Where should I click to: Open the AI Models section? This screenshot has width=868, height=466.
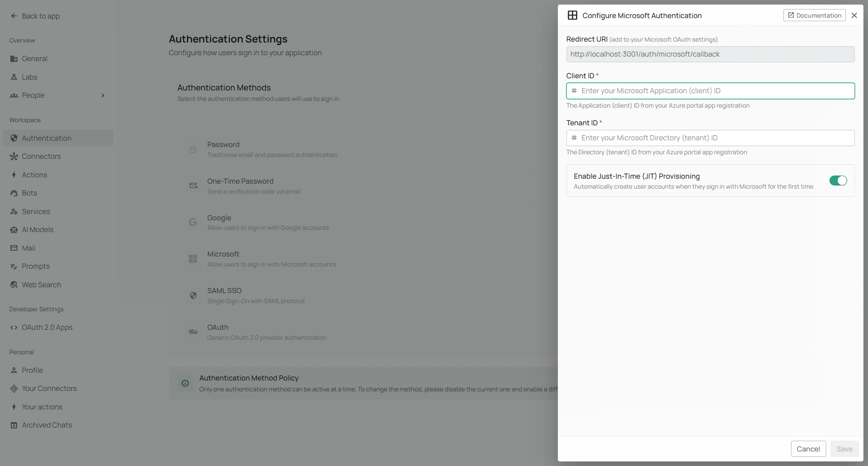click(58, 230)
